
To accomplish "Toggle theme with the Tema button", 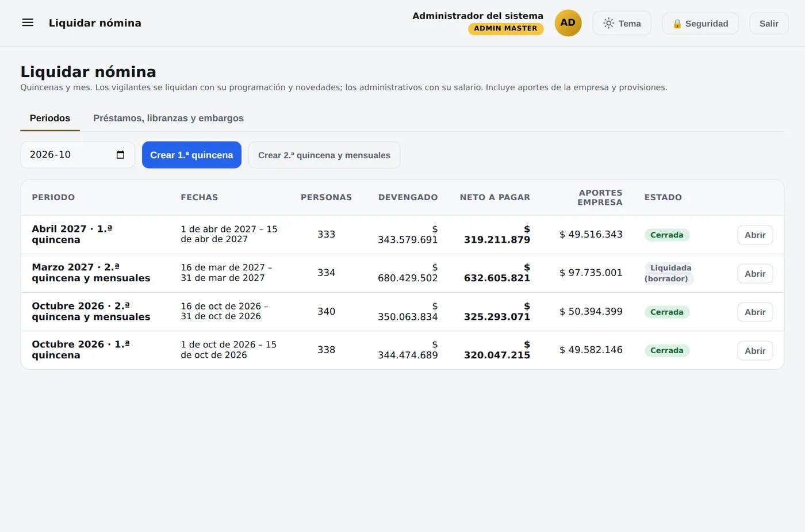I will point(622,24).
